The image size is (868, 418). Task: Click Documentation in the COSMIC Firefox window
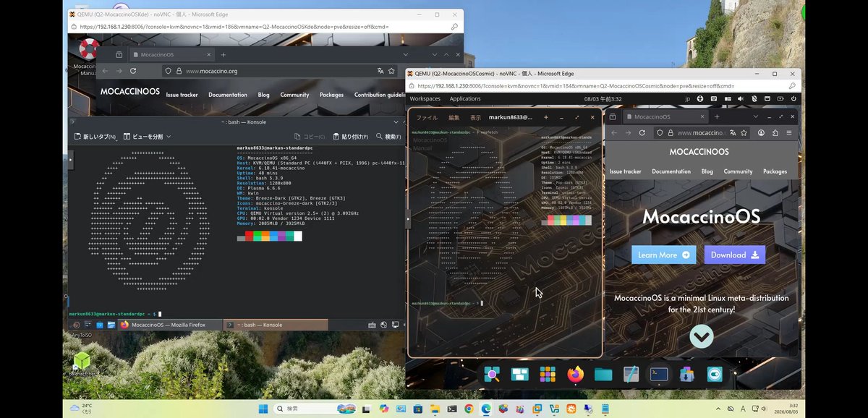pyautogui.click(x=671, y=171)
